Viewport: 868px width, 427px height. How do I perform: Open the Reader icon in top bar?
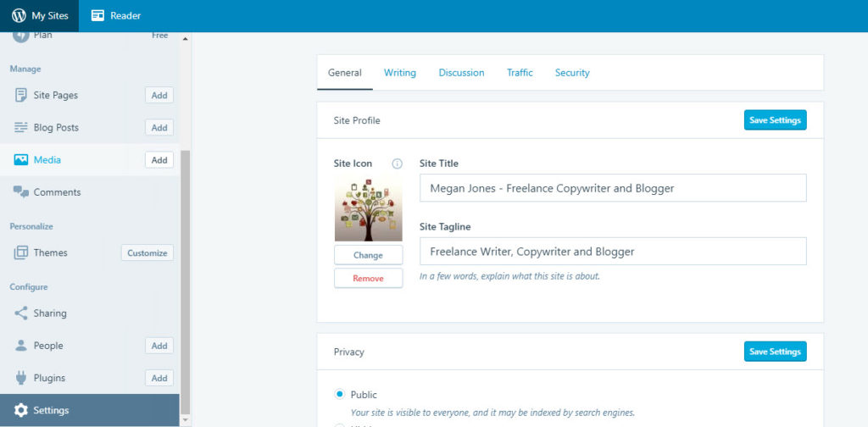coord(98,15)
